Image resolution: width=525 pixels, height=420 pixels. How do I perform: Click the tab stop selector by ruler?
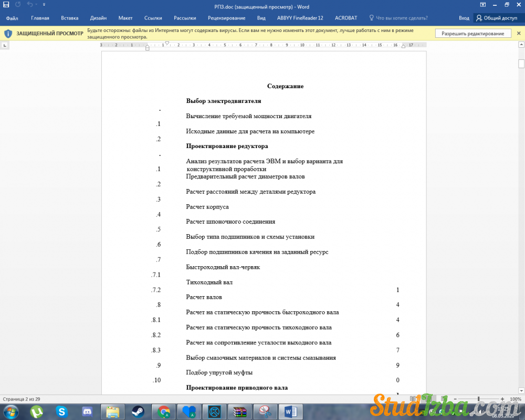click(5, 46)
